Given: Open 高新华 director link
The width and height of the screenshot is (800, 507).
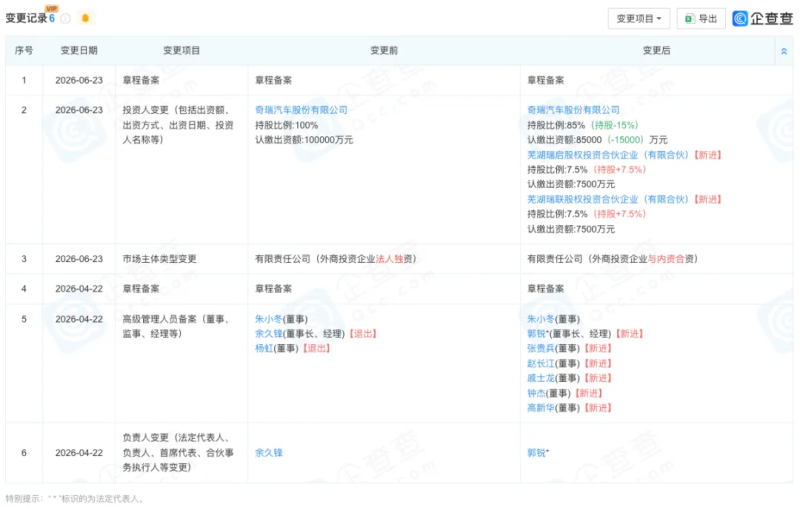Looking at the screenshot, I should click(x=540, y=408).
